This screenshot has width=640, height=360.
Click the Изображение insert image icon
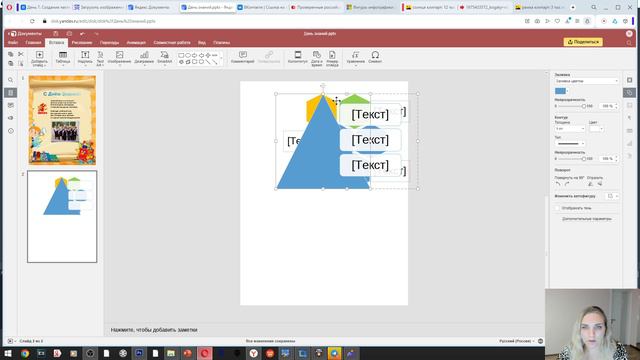click(119, 55)
